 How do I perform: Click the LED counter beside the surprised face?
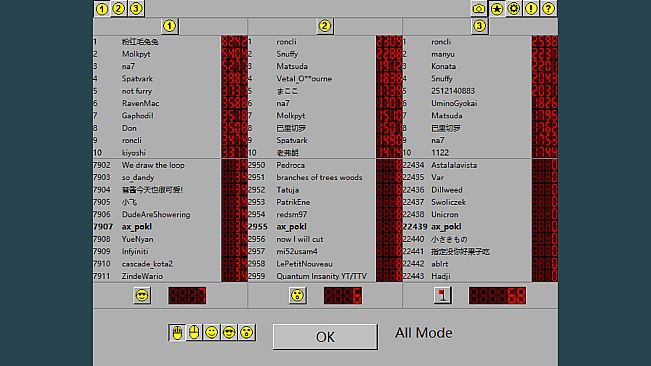click(343, 296)
